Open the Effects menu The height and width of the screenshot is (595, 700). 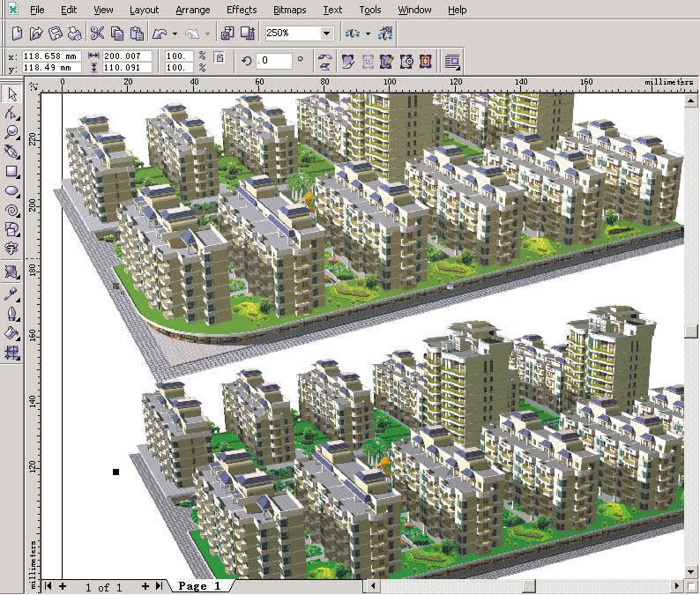[242, 10]
